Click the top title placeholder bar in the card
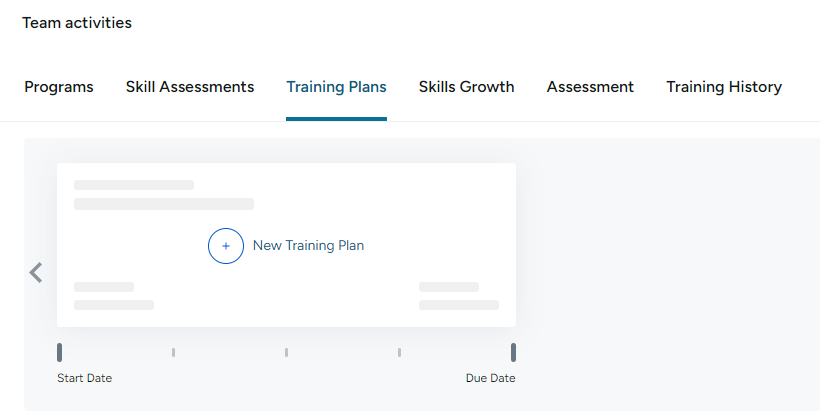The image size is (820, 414). pyautogui.click(x=134, y=185)
